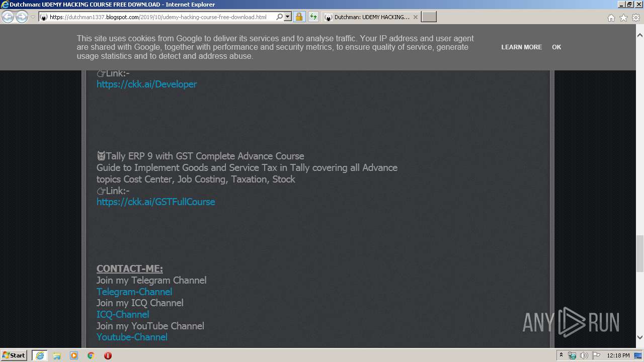Click the Internet Explorer title bar icon

(x=5, y=5)
